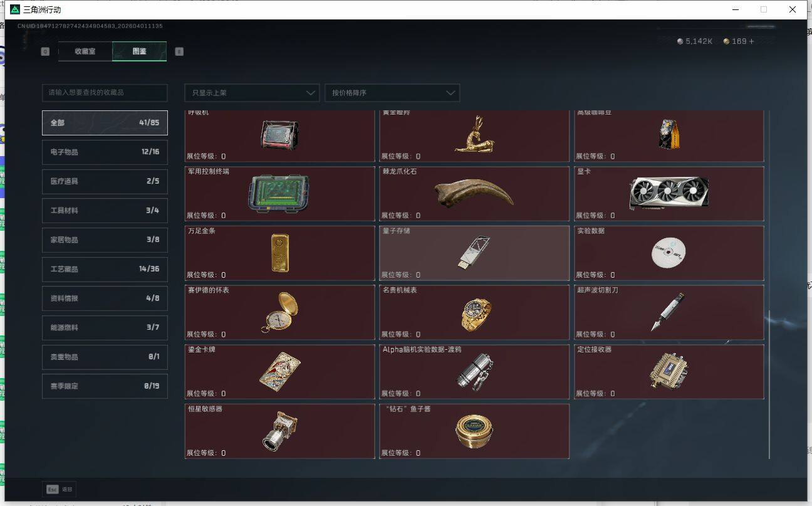
Task: Click the Q key hint icon
Action: point(45,51)
